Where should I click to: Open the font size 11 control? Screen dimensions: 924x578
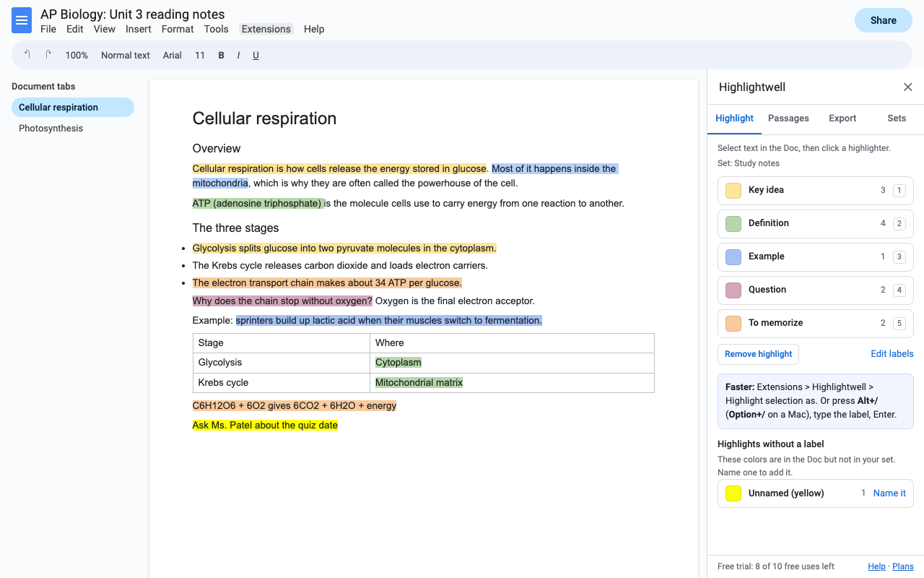pyautogui.click(x=200, y=55)
